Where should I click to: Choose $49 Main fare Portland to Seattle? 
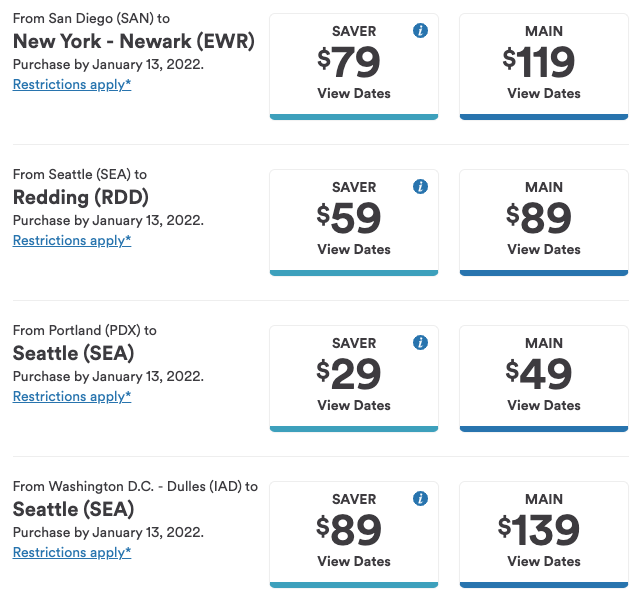tap(544, 378)
